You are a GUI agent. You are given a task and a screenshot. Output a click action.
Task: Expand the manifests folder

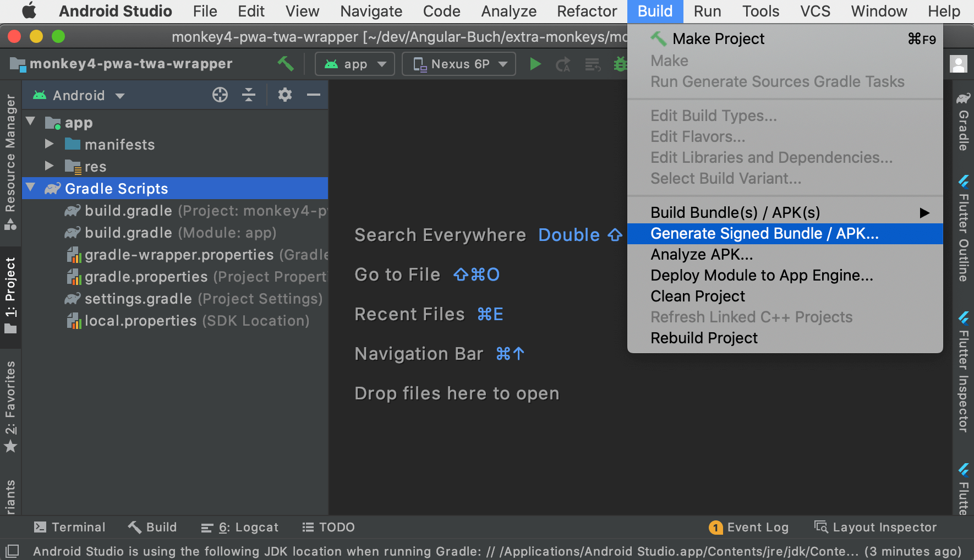(x=50, y=144)
